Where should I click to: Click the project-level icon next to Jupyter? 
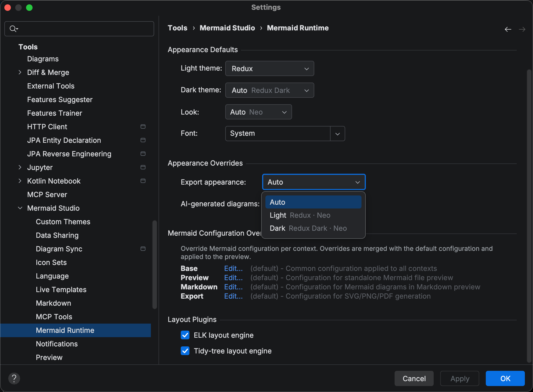(x=143, y=167)
